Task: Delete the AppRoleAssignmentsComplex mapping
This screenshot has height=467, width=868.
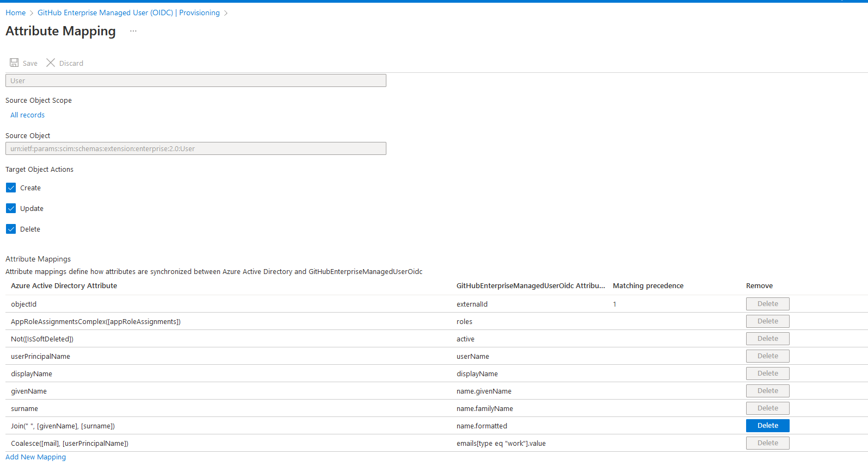Action: pos(767,321)
